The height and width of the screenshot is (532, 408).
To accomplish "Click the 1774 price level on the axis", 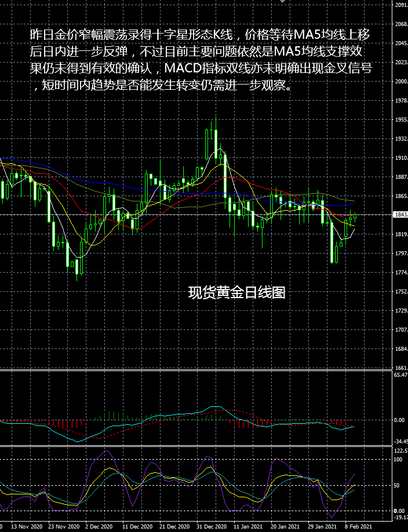I will coord(401,273).
